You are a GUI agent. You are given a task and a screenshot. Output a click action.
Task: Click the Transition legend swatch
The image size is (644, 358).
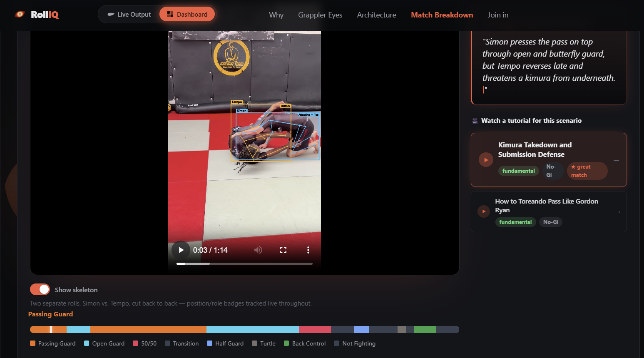(x=167, y=343)
